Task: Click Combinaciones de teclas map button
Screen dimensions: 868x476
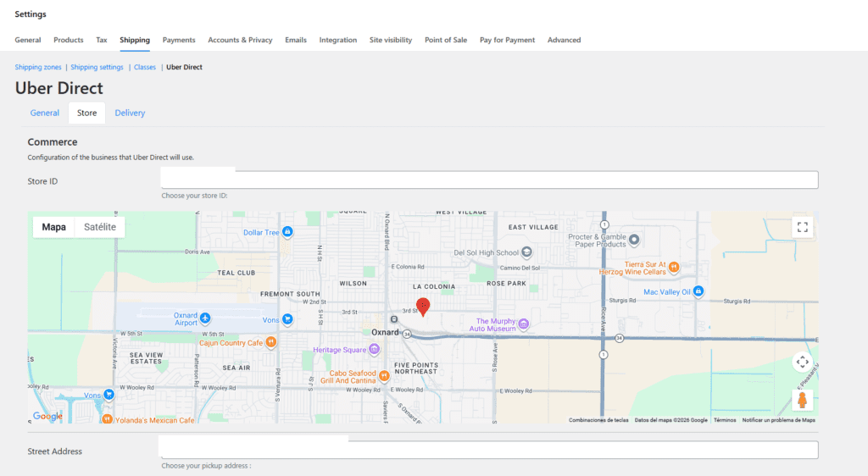Action: (598, 420)
